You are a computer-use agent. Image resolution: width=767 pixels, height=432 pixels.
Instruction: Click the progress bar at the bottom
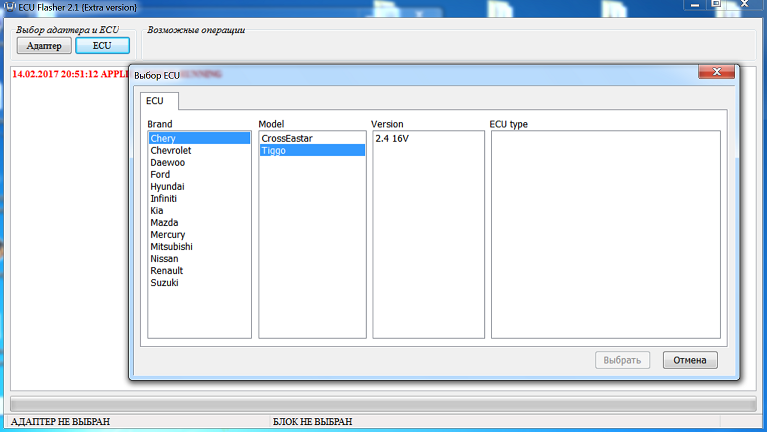click(x=384, y=404)
